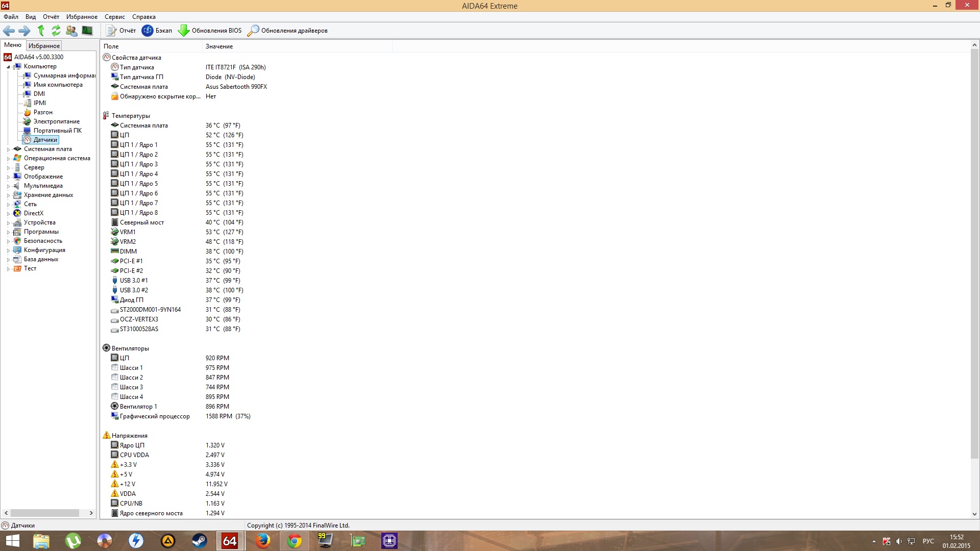Open the system stability monitor icon
This screenshot has height=551, width=980.
point(87,31)
